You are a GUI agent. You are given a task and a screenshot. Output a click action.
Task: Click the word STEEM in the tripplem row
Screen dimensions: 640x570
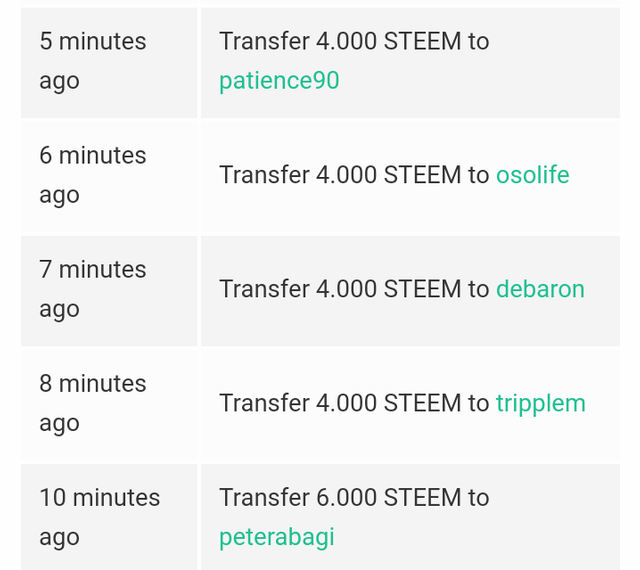[422, 403]
